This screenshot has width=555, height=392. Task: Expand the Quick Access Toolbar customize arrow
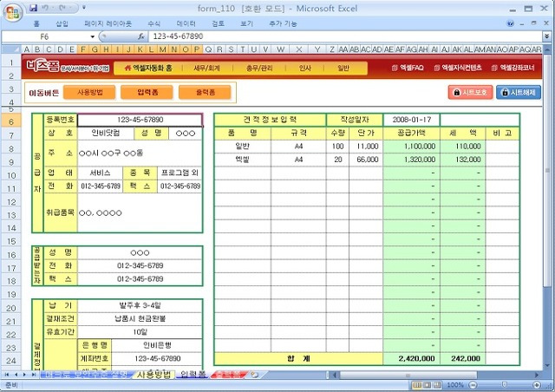click(x=84, y=8)
